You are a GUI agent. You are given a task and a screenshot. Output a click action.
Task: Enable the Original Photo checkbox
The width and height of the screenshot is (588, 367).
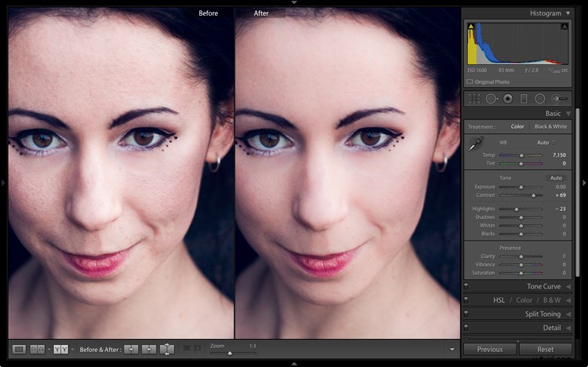coord(470,82)
